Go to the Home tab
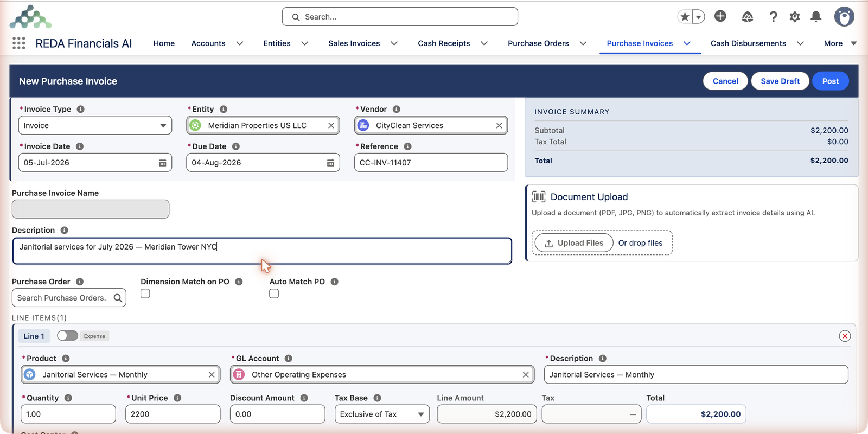 164,43
